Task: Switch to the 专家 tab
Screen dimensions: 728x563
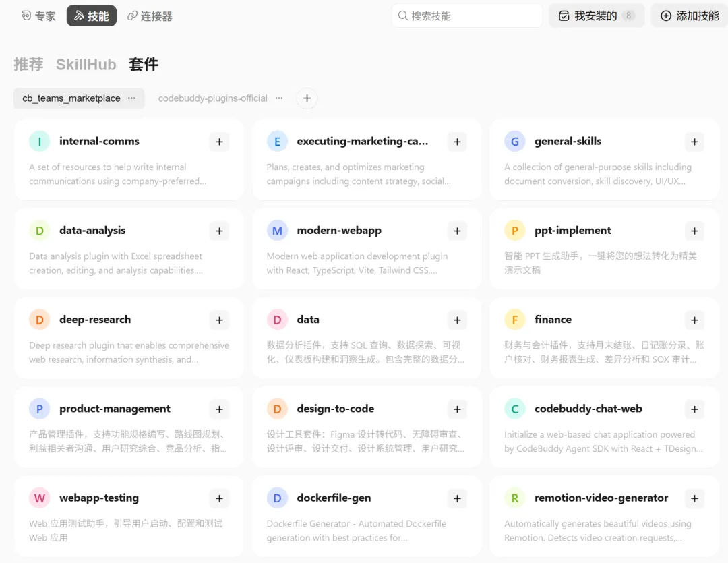Action: click(x=38, y=16)
